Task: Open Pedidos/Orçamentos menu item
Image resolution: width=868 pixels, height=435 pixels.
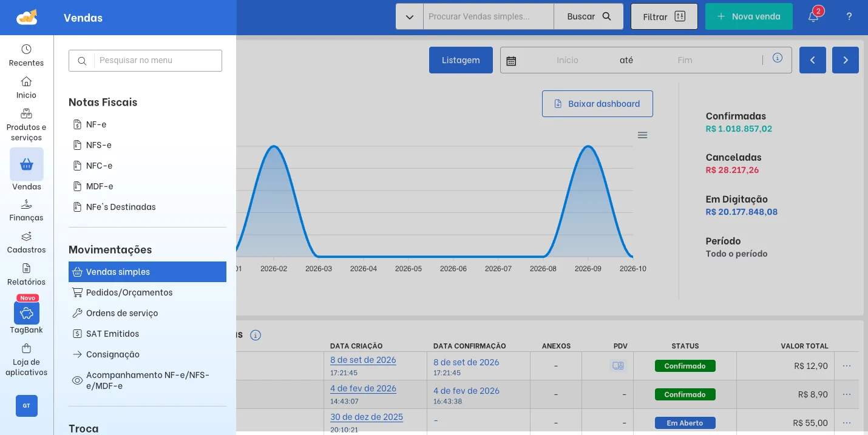Action: pyautogui.click(x=147, y=292)
